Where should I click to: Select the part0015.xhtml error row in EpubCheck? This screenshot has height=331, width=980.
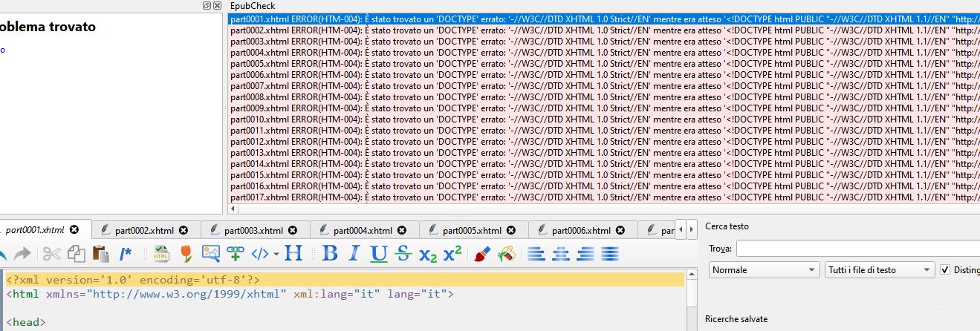pos(603,175)
